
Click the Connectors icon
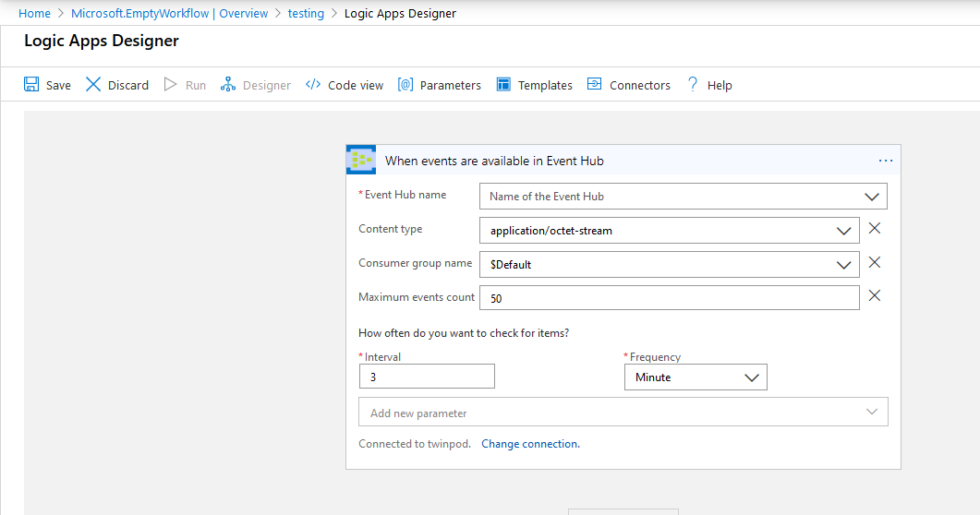pos(595,84)
